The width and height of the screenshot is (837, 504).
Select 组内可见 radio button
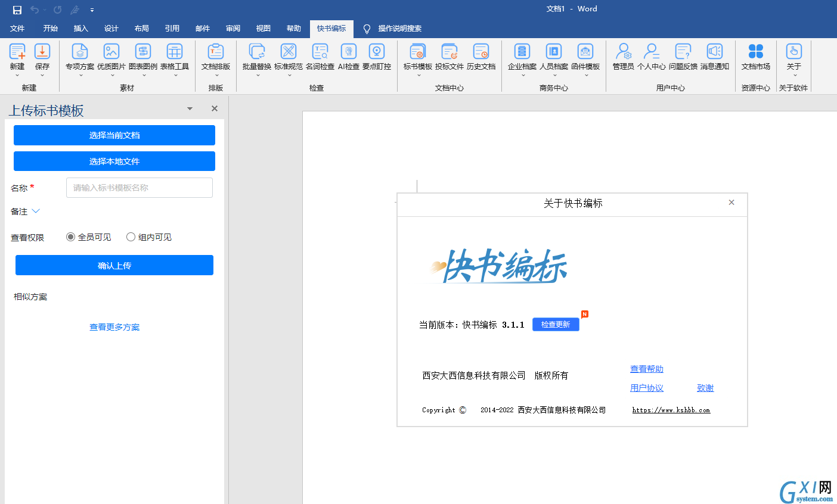pos(131,237)
